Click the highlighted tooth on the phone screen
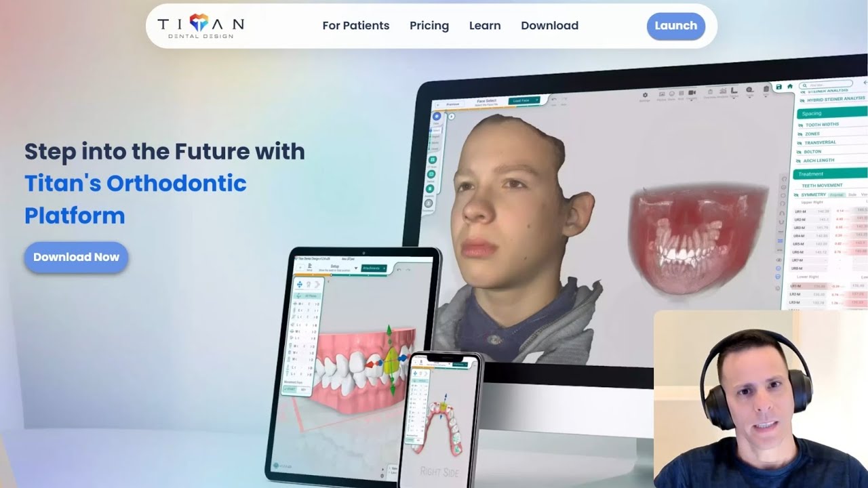The image size is (868, 488). click(445, 407)
